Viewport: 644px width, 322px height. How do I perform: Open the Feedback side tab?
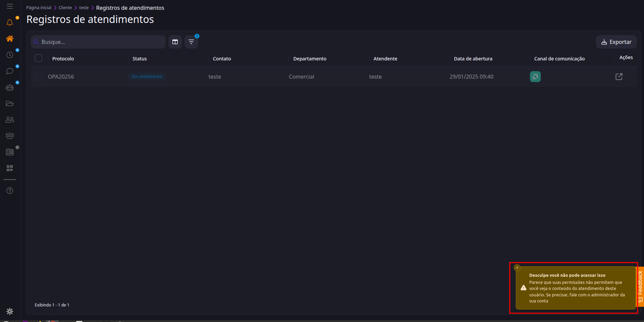[640, 287]
